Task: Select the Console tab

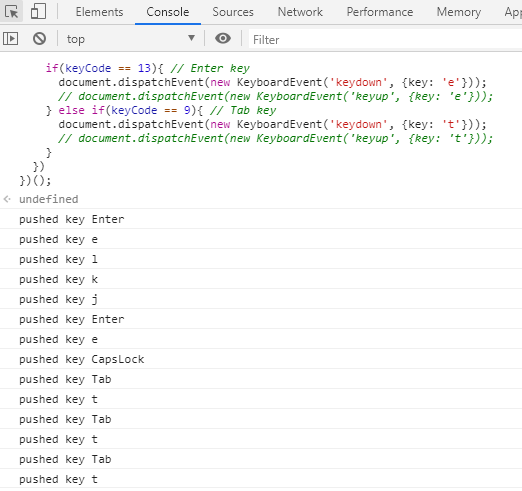Action: click(168, 12)
